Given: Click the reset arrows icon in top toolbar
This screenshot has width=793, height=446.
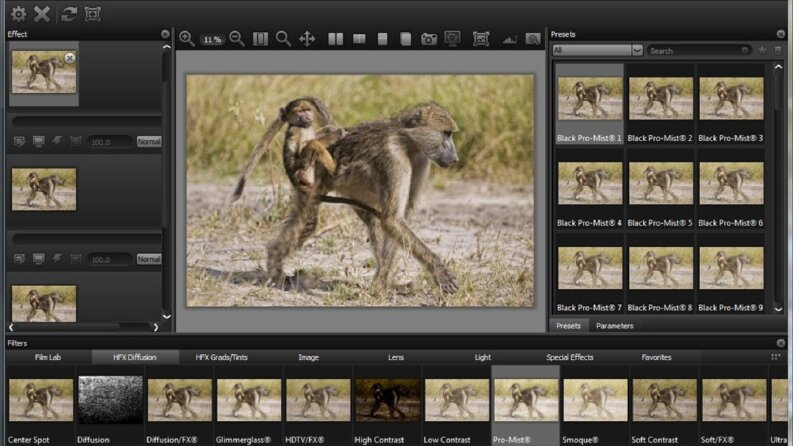Looking at the screenshot, I should point(69,14).
